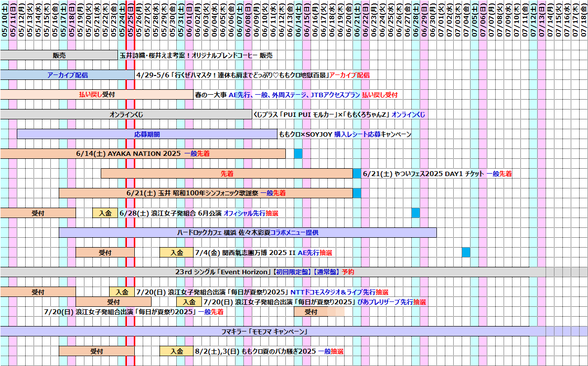Click 入金 bar in NTTドコモスタジオ先行 row
Viewport: 588px width, 366px height.
click(122, 292)
